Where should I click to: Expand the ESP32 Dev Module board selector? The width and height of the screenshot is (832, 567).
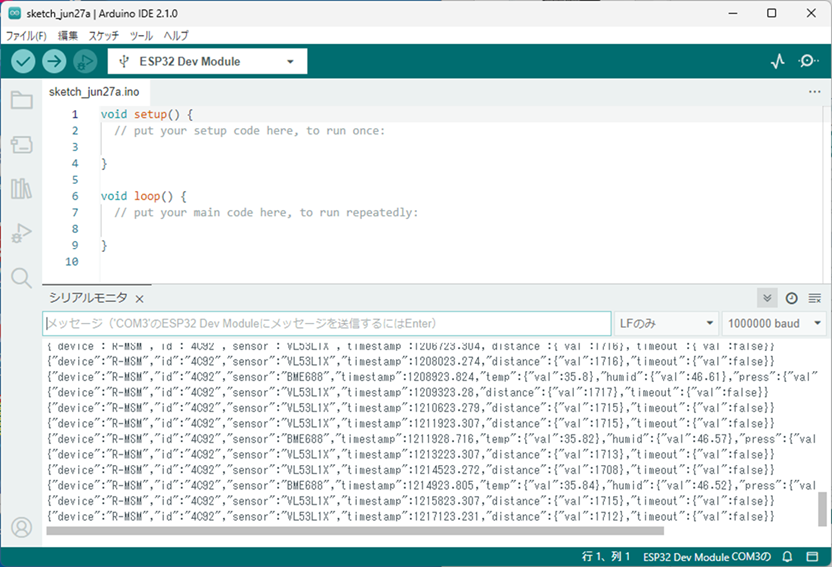[207, 61]
